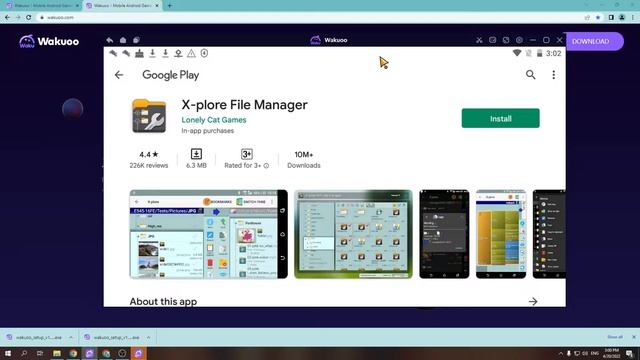Click the Wi-Fi status icon
640x360 pixels.
click(517, 53)
